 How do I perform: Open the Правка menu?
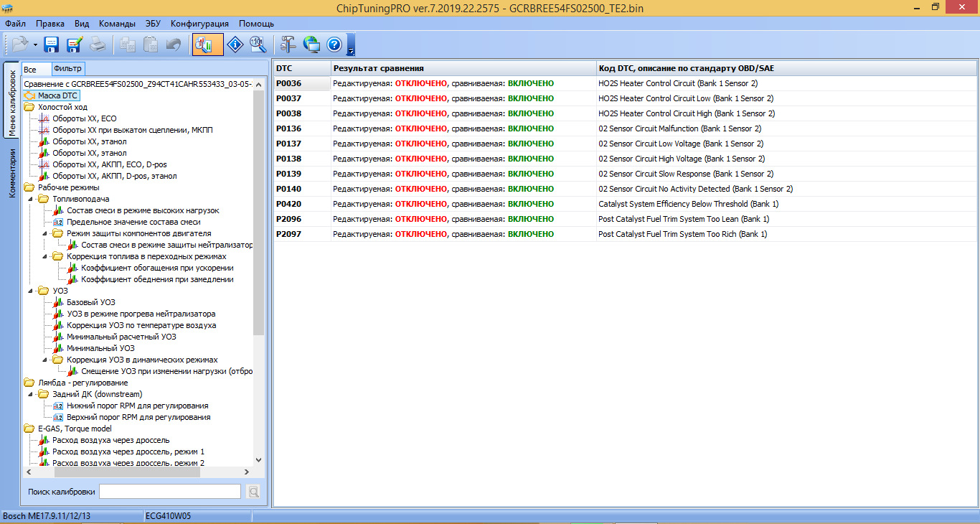coord(50,24)
